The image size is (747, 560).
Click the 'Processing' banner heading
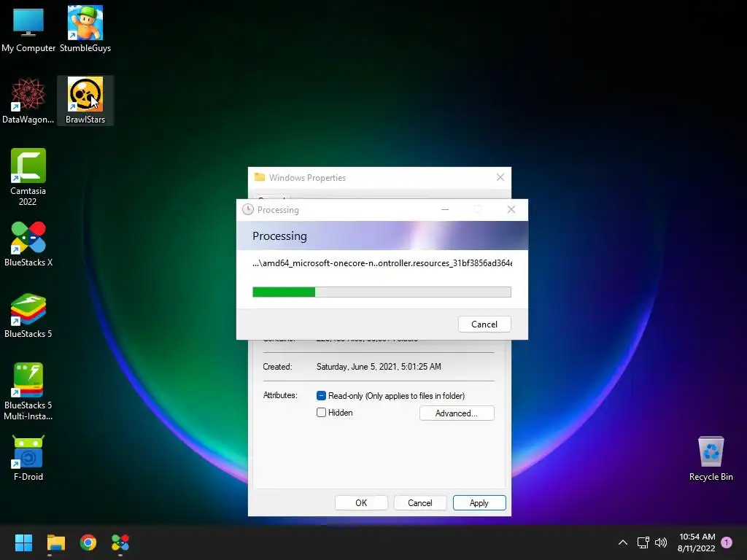pyautogui.click(x=279, y=236)
